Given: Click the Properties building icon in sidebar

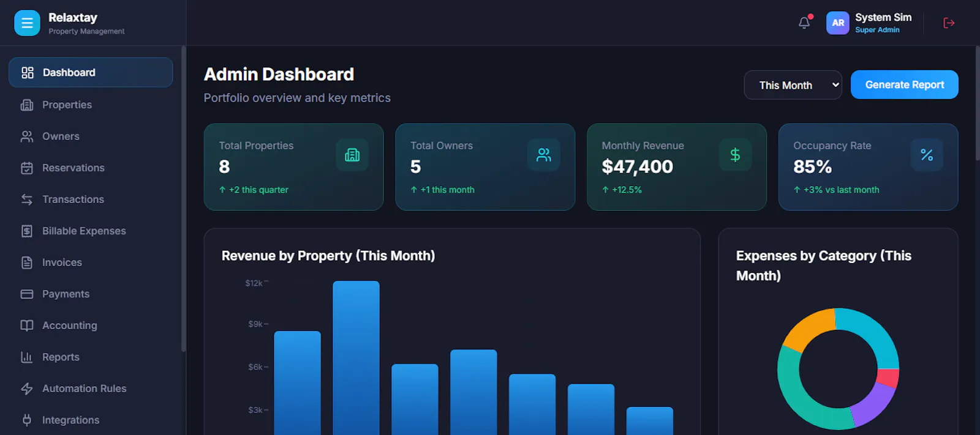Looking at the screenshot, I should pyautogui.click(x=27, y=105).
